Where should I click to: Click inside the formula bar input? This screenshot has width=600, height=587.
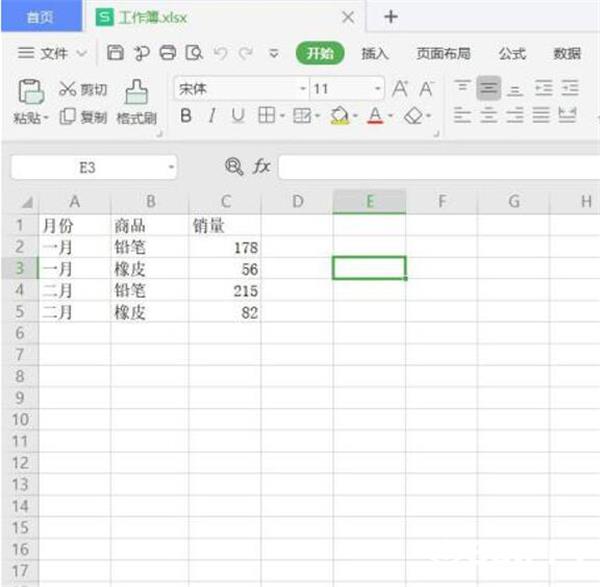pos(439,167)
